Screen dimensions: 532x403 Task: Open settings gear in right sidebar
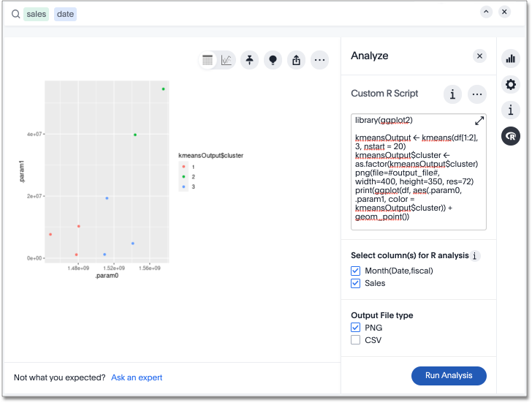[x=511, y=85]
